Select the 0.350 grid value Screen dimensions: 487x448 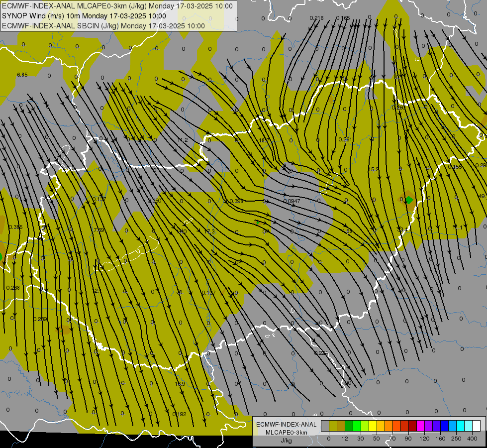pyautogui.click(x=154, y=201)
